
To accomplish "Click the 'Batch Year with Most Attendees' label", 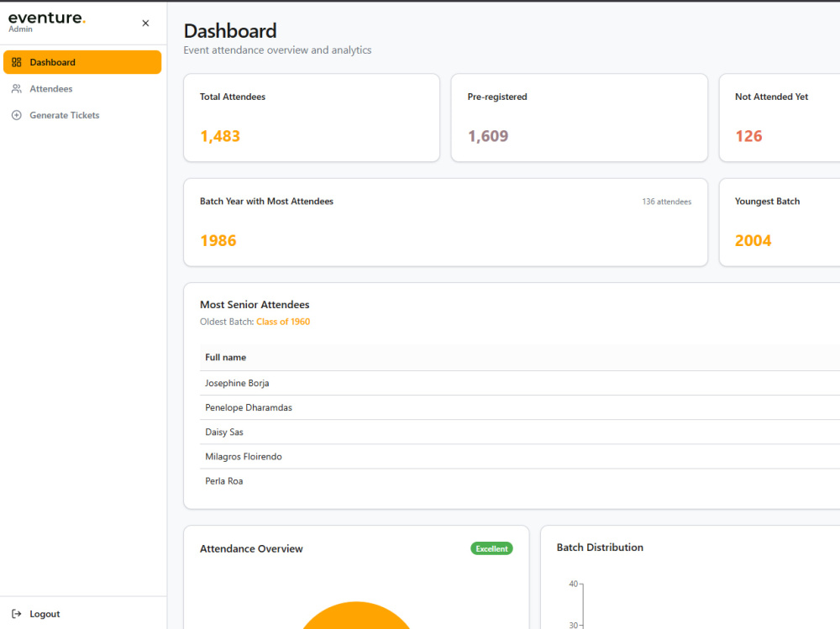I will coord(267,202).
